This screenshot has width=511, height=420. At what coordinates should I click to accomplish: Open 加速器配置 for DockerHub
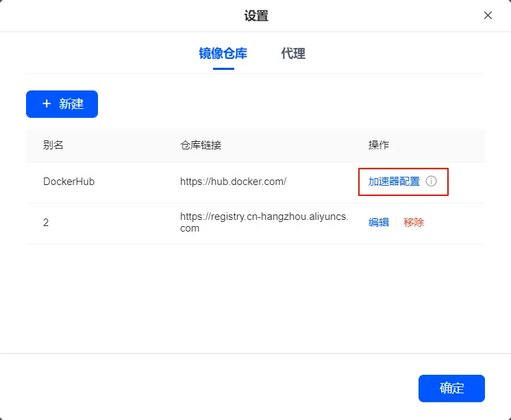click(394, 182)
